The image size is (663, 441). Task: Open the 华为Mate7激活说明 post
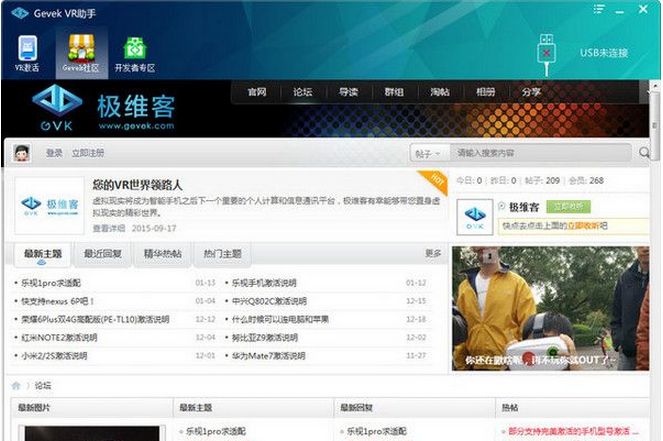pyautogui.click(x=268, y=356)
